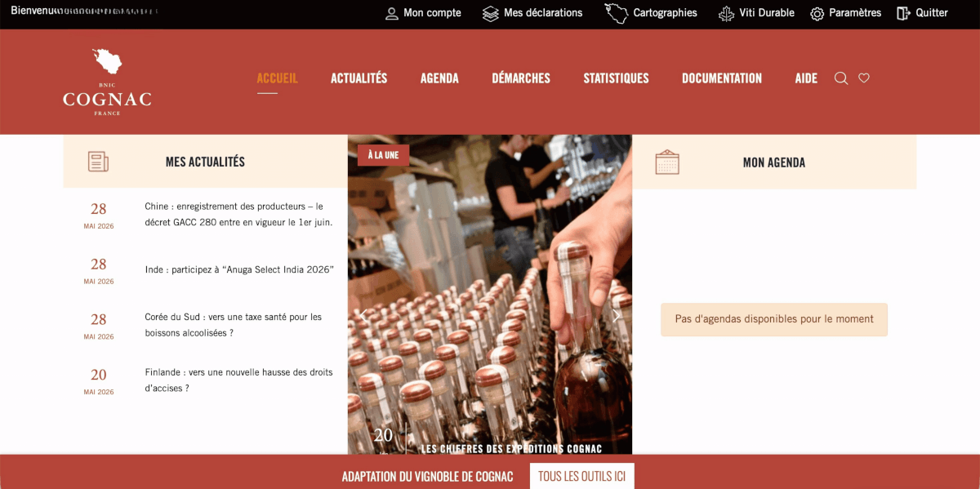
Task: Click the Mes déclarations stack icon
Action: (x=490, y=13)
